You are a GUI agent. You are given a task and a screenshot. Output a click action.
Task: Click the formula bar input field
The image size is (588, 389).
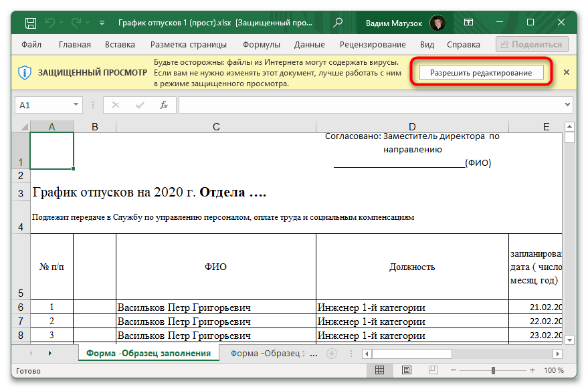368,106
